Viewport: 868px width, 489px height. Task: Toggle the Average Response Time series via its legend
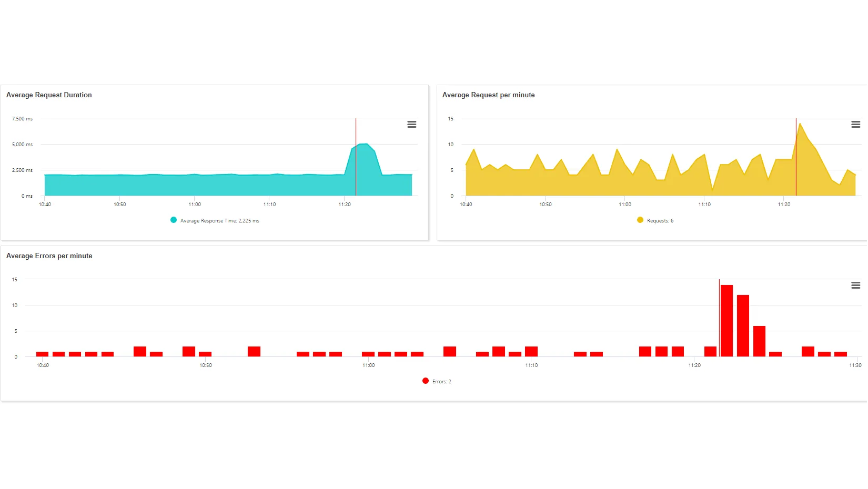click(219, 220)
